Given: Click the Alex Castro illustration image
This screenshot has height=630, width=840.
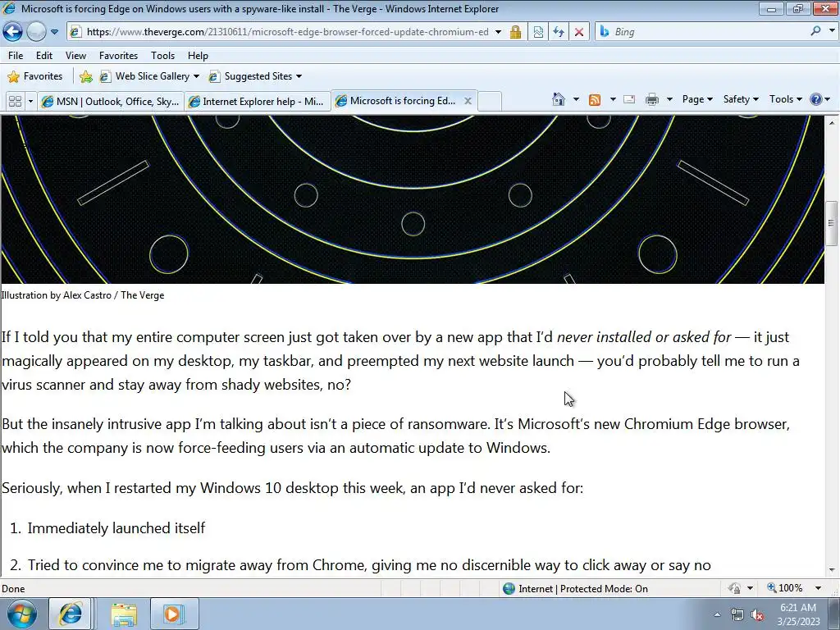Looking at the screenshot, I should [413, 199].
